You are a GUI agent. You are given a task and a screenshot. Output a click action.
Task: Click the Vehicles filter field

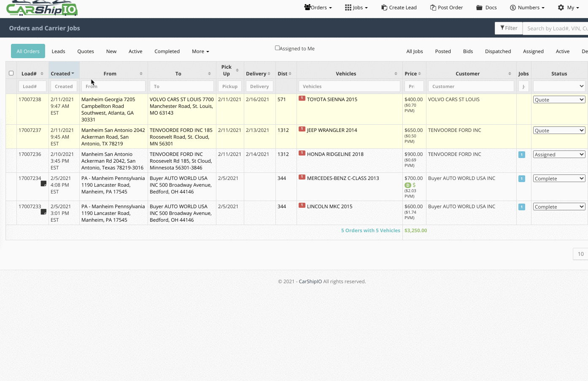click(x=349, y=86)
